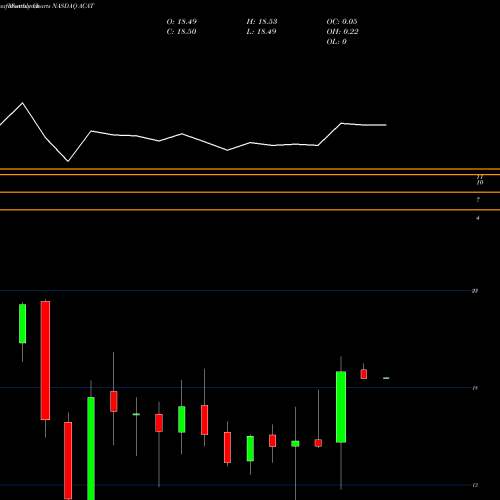Click the high value H: 18.53

pos(262,22)
